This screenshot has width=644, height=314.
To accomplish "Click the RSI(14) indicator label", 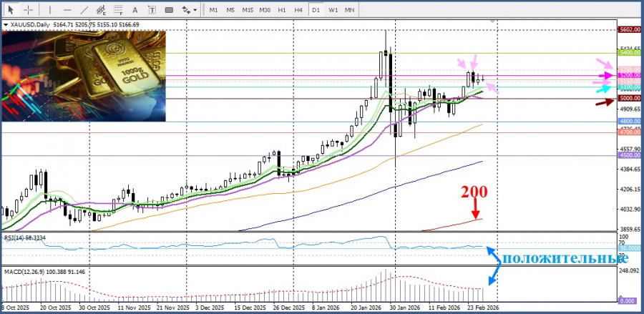I will click(x=24, y=237).
